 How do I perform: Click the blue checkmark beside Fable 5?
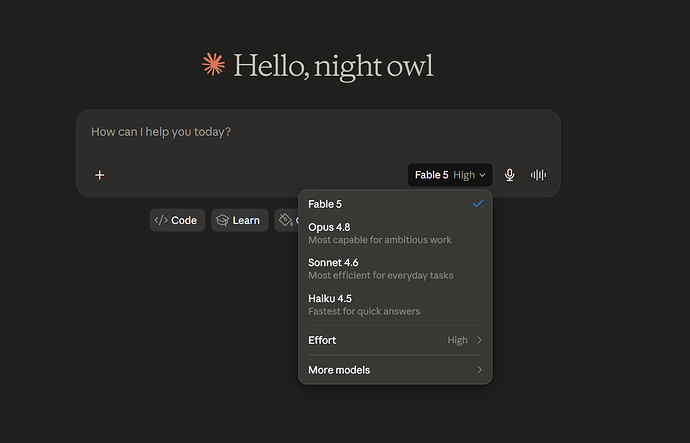pos(478,204)
